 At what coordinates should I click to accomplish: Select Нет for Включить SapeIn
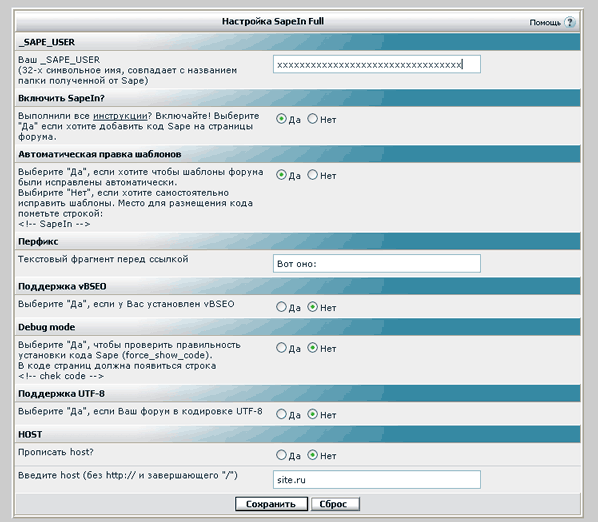312,119
